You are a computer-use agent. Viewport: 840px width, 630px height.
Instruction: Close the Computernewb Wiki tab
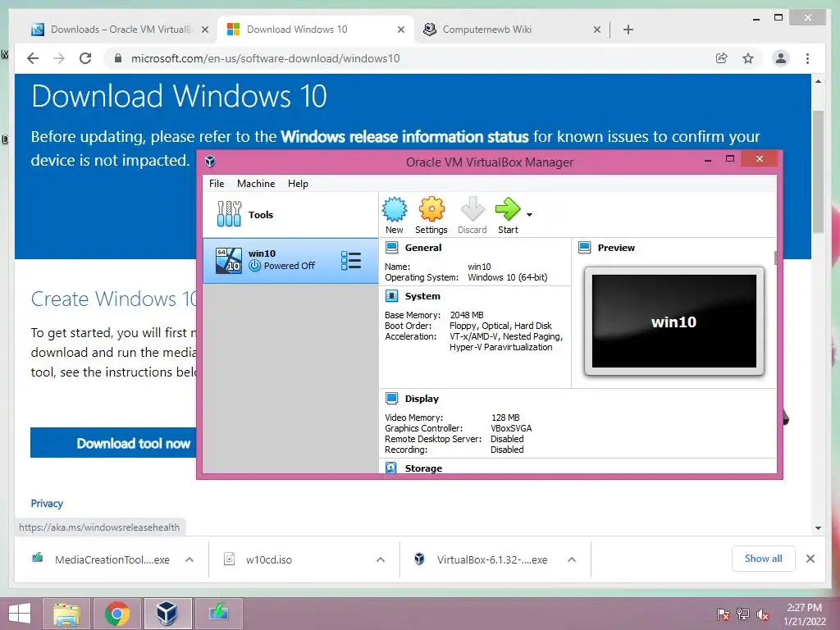click(597, 30)
